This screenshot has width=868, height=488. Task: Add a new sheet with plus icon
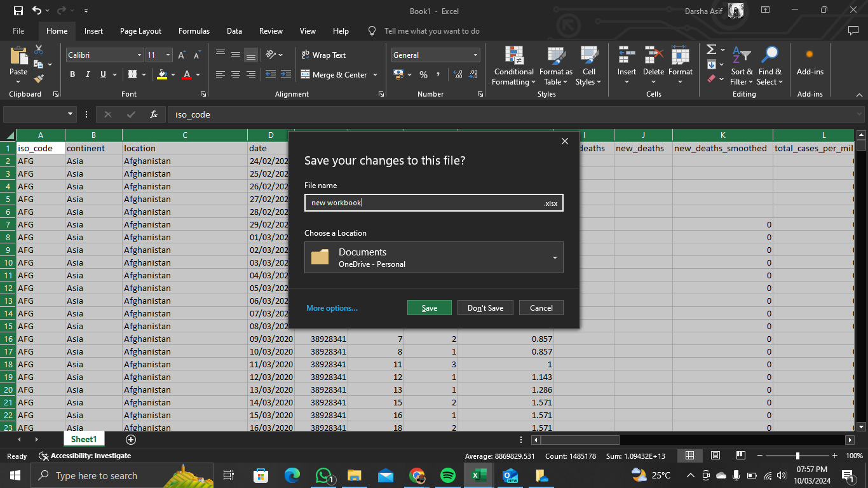coord(131,439)
